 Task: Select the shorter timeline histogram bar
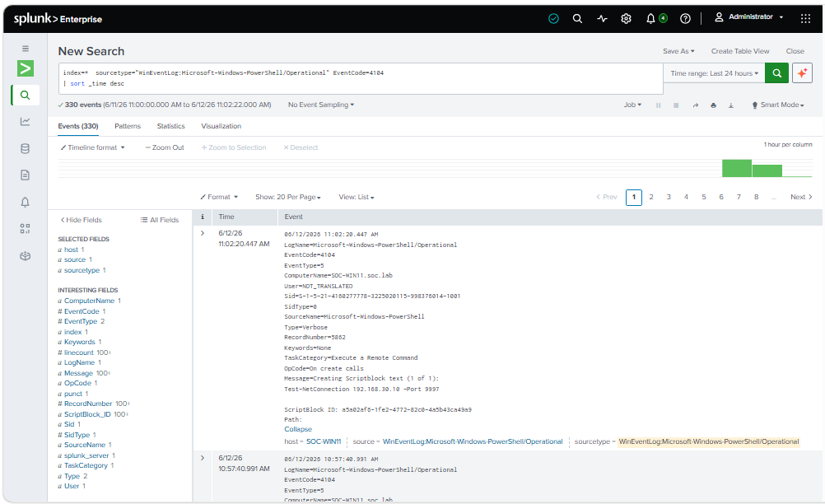(767, 171)
